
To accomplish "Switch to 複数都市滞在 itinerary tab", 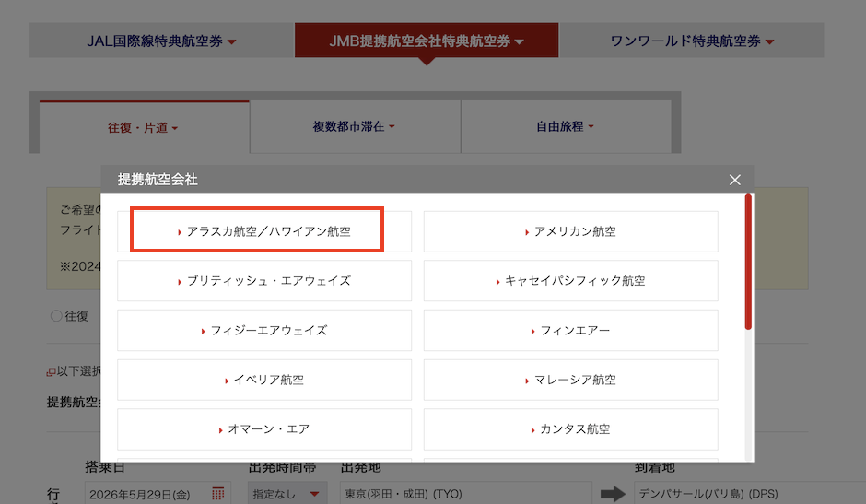I will (355, 126).
